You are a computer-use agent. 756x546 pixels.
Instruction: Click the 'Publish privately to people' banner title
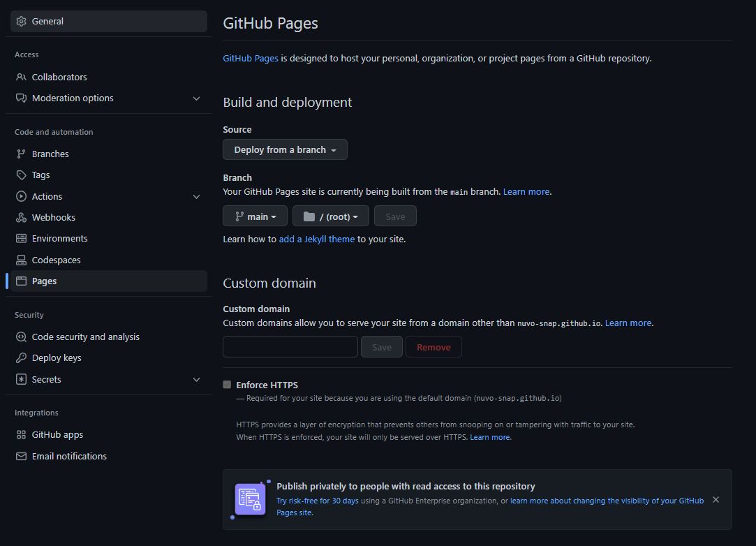(406, 486)
